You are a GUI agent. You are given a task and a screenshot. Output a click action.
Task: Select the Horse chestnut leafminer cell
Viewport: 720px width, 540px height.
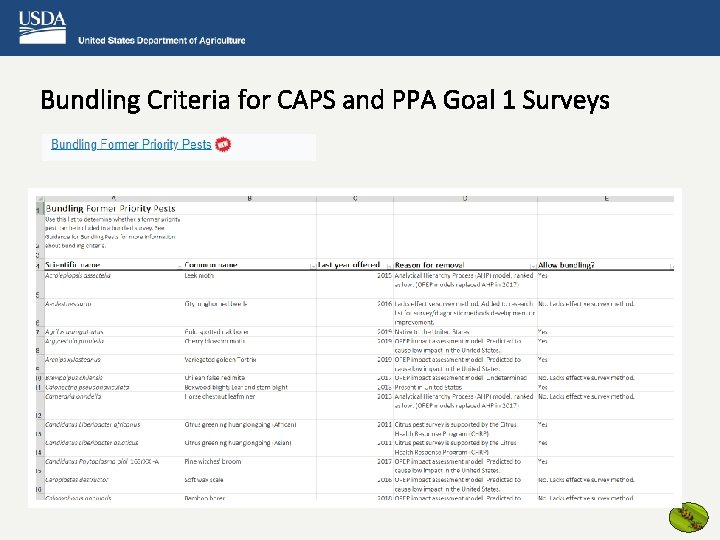coord(249,405)
